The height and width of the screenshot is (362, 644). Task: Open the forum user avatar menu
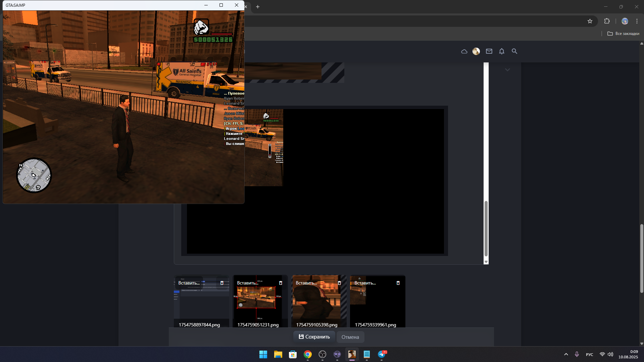[x=476, y=51]
